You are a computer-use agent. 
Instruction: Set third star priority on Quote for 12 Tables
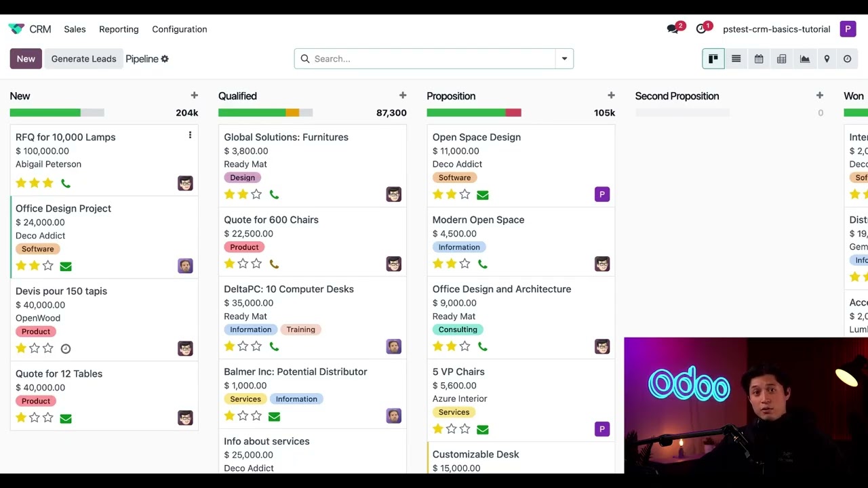click(47, 418)
